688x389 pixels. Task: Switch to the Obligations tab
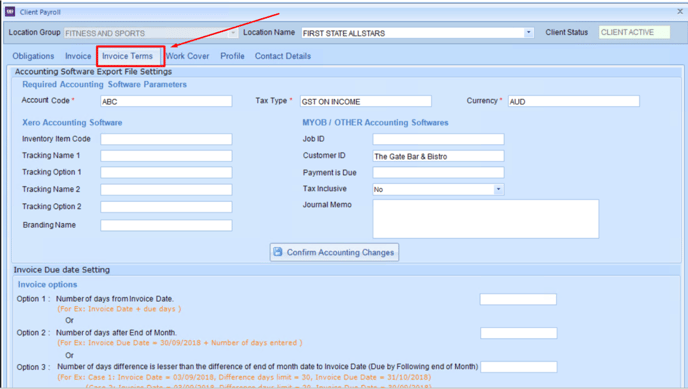pyautogui.click(x=33, y=56)
